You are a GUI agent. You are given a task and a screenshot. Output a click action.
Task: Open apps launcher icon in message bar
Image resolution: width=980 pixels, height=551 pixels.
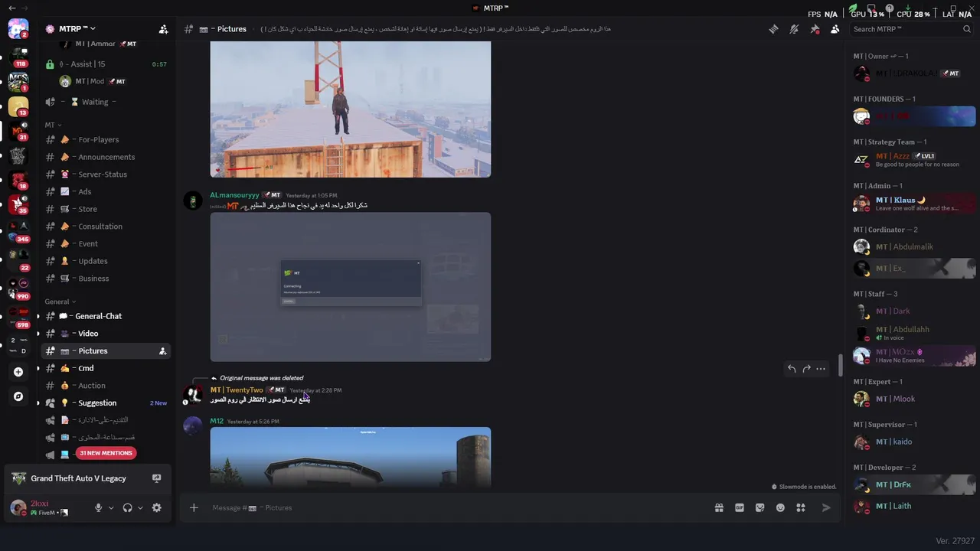801,507
